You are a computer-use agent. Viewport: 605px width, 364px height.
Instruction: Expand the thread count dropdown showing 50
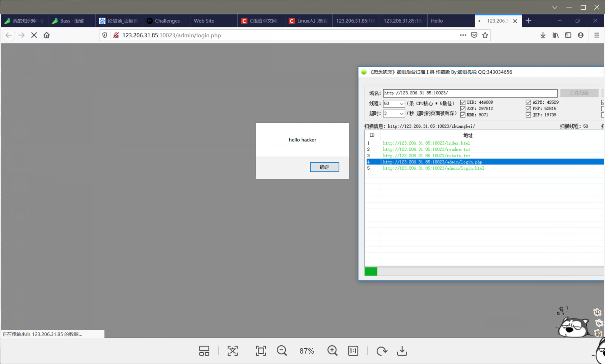pos(401,104)
